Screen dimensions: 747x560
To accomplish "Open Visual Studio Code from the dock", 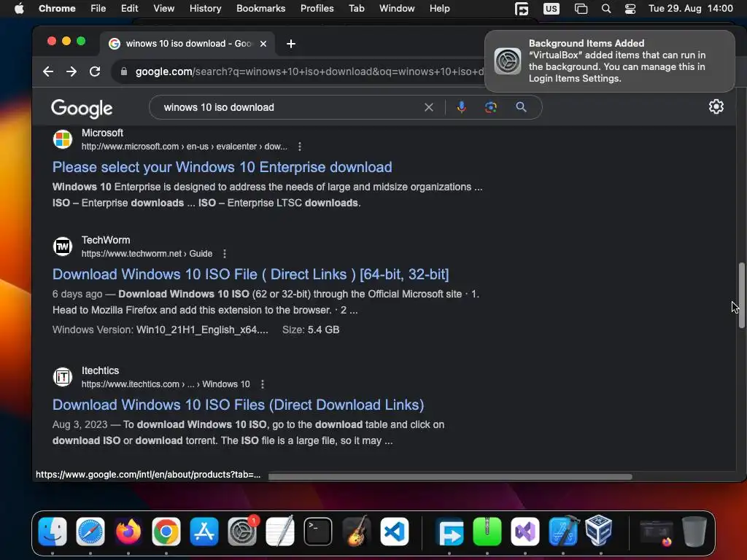I will point(395,532).
